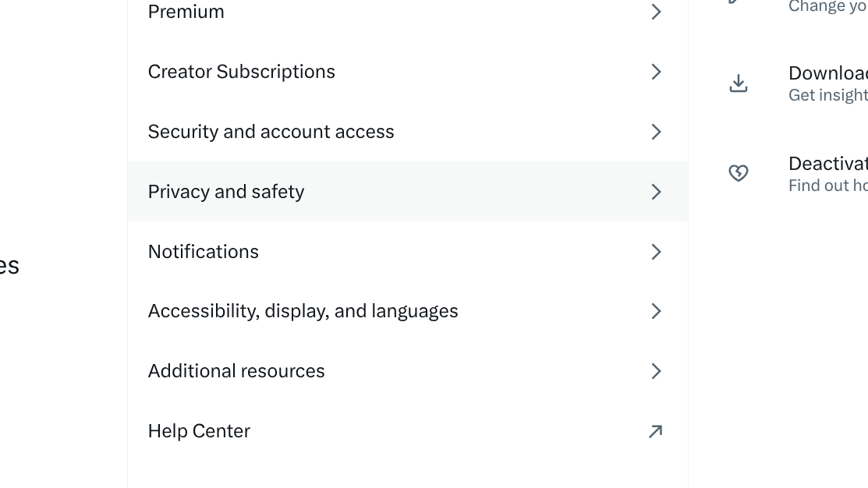Click the chevron next to Notifications
Image resolution: width=868 pixels, height=488 pixels.
coord(656,252)
